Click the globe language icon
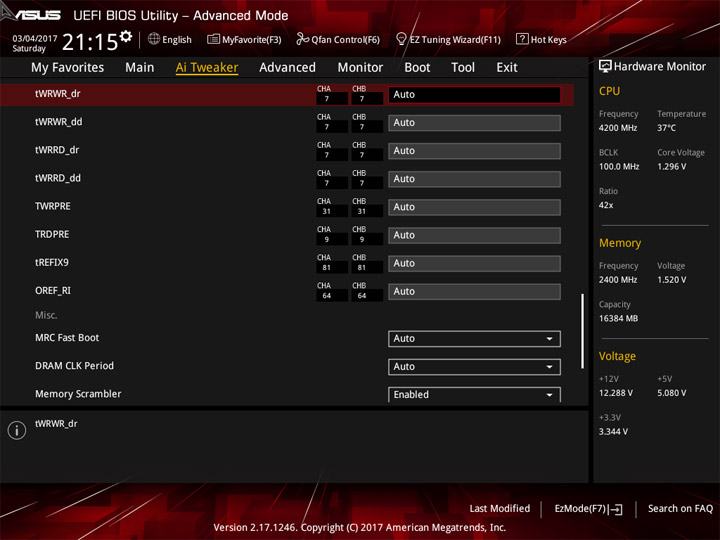 [x=154, y=39]
